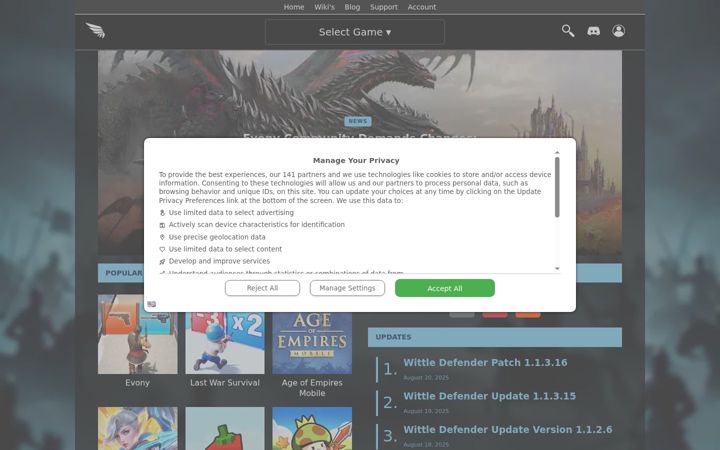Open the user account profile icon
The image size is (720, 450).
point(619,31)
